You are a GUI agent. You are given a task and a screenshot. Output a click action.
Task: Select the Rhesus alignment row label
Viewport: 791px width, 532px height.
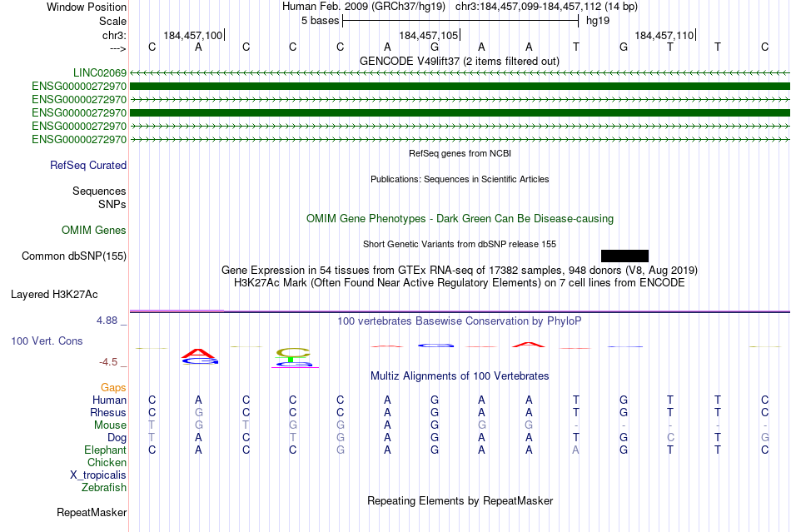click(108, 412)
